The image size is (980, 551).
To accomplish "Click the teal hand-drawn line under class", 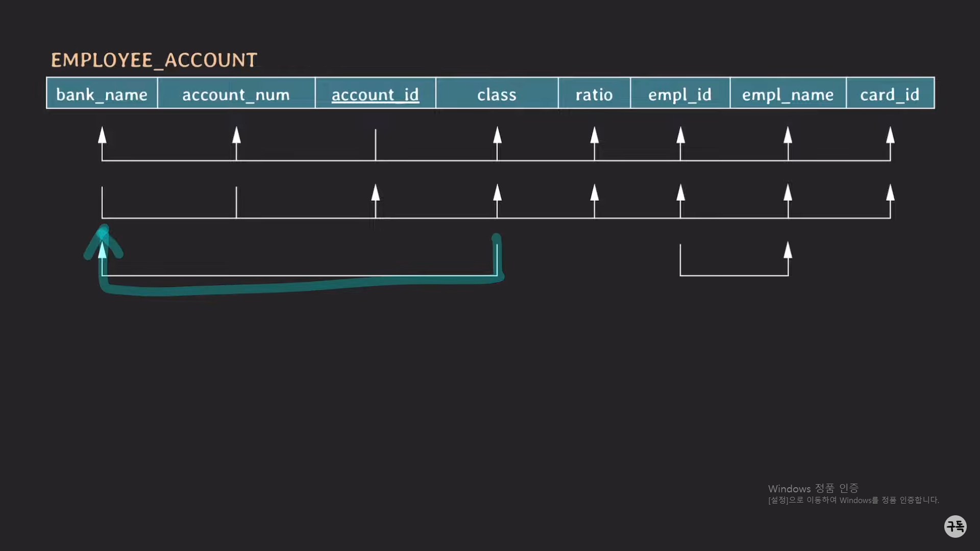I will coord(498,258).
